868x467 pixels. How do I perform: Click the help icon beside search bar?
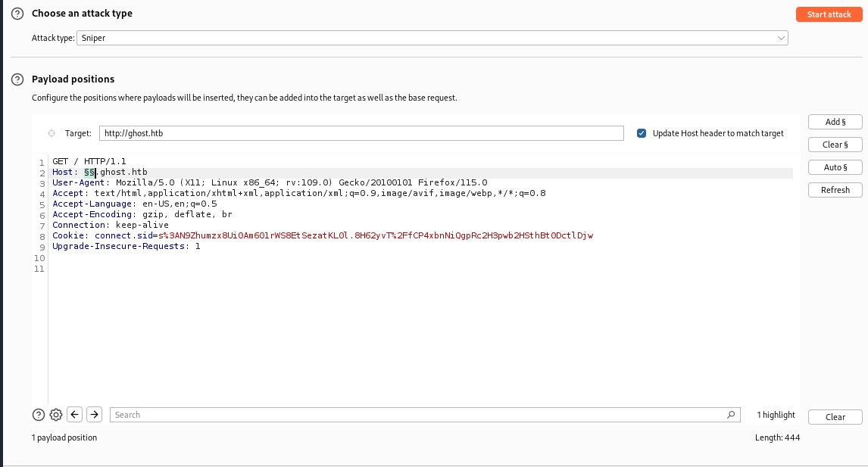(x=38, y=415)
